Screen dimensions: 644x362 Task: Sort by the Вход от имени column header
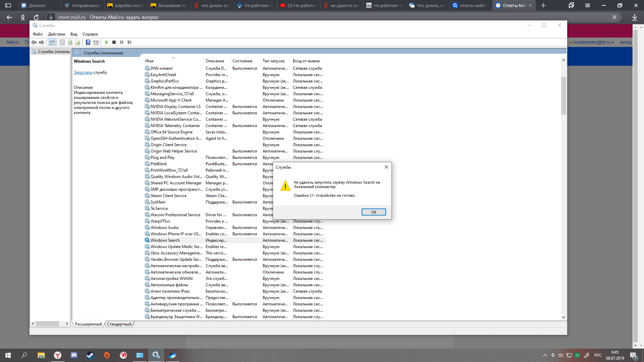(x=308, y=61)
